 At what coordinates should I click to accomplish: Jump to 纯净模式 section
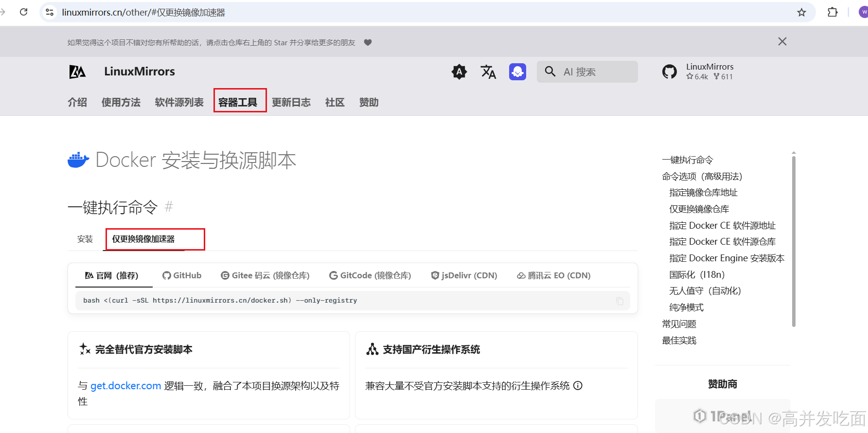[686, 307]
